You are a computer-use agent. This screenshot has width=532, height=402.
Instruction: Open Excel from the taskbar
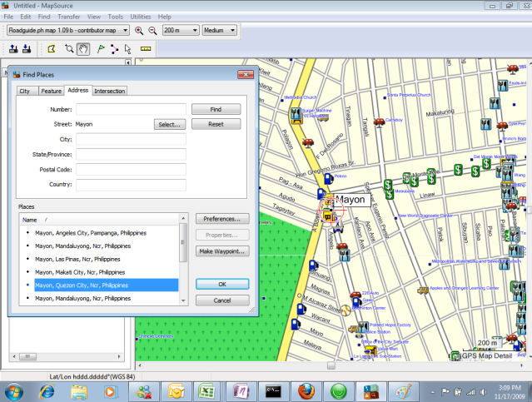pos(207,392)
